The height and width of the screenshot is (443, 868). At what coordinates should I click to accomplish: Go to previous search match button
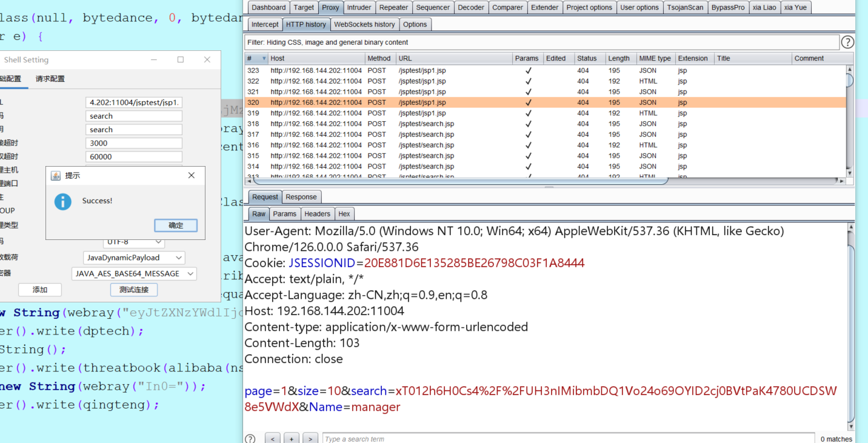[272, 439]
